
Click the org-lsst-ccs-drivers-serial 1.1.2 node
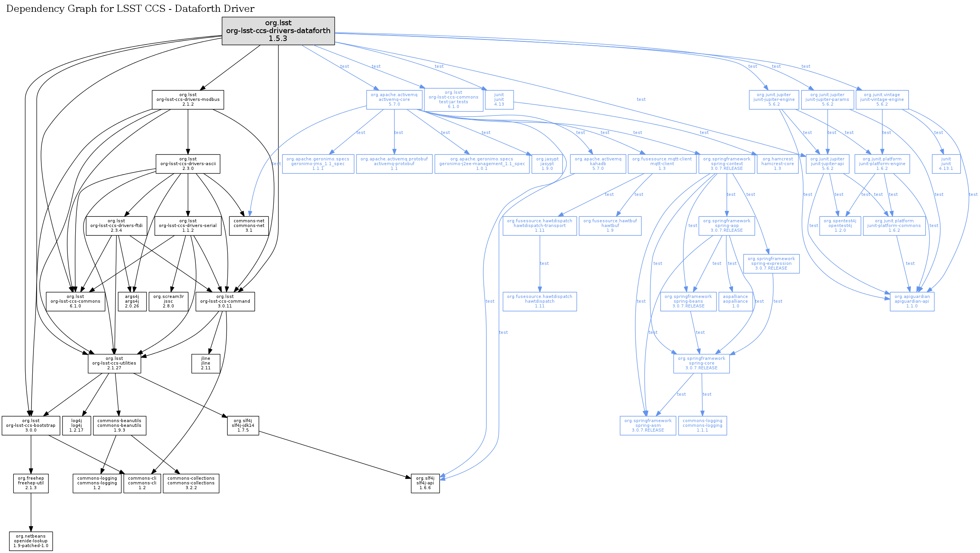(187, 226)
